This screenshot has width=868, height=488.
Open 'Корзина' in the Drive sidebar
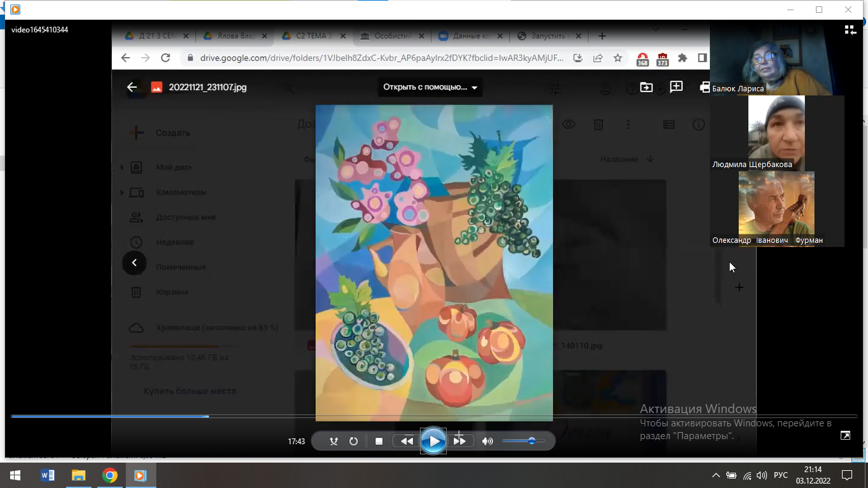[x=172, y=292]
